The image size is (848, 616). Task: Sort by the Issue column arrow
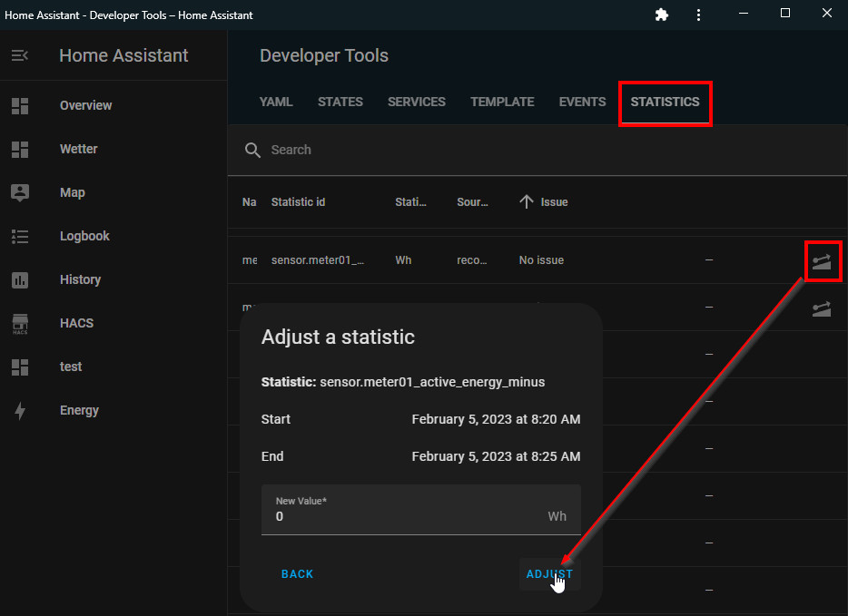(526, 201)
